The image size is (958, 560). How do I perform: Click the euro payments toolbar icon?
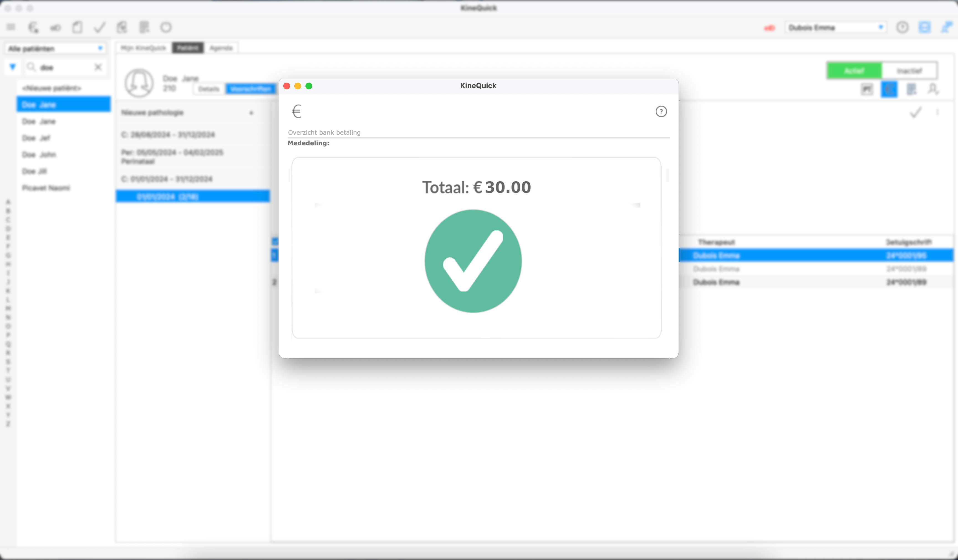(34, 27)
